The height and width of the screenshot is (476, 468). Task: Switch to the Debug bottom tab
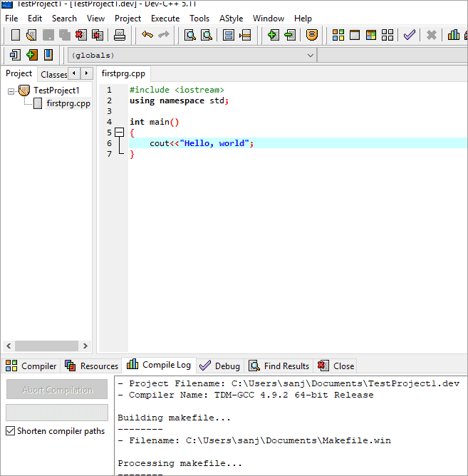[219, 366]
